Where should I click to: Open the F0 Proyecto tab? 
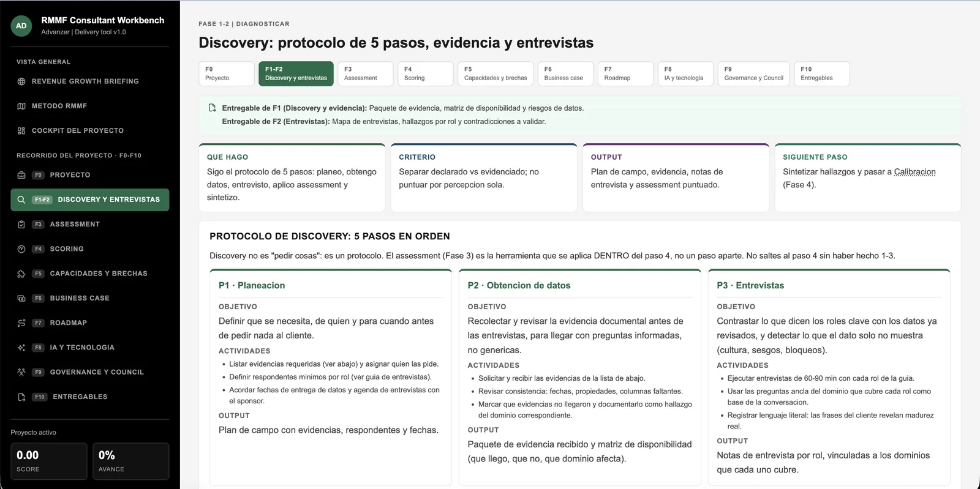(x=227, y=73)
